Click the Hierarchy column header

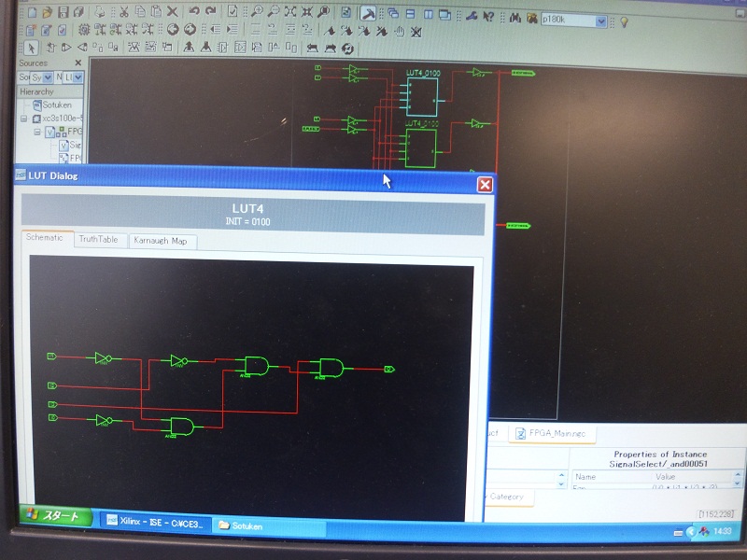(50, 91)
